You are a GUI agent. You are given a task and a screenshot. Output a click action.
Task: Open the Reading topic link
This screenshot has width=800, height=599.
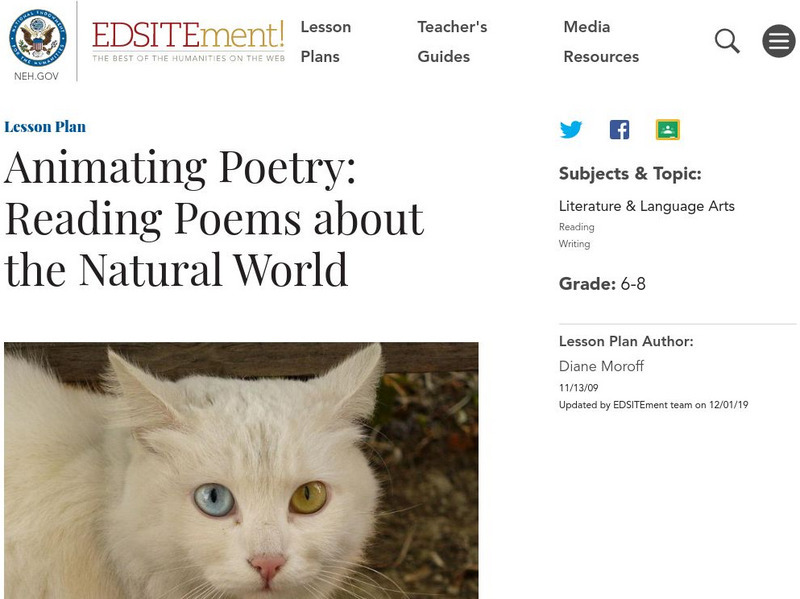coord(573,227)
